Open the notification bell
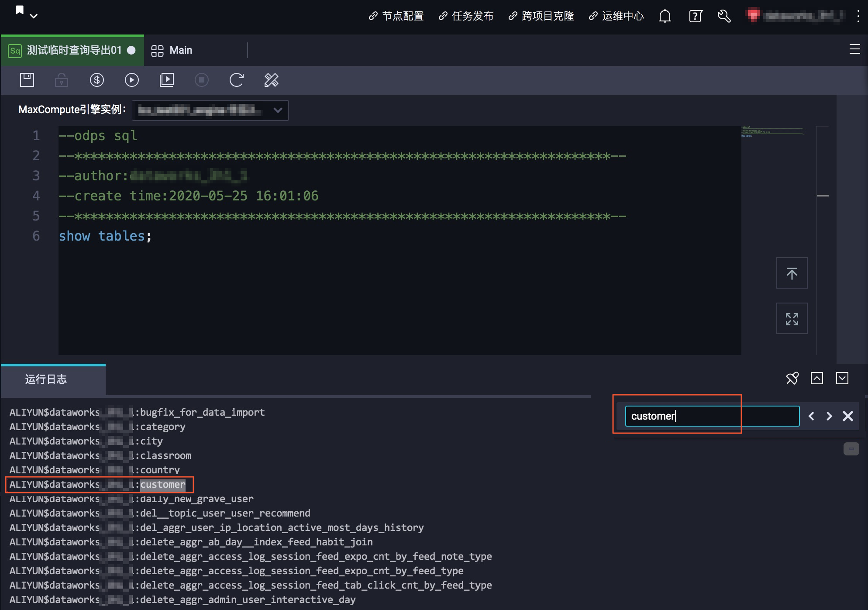This screenshot has width=868, height=610. (x=665, y=16)
